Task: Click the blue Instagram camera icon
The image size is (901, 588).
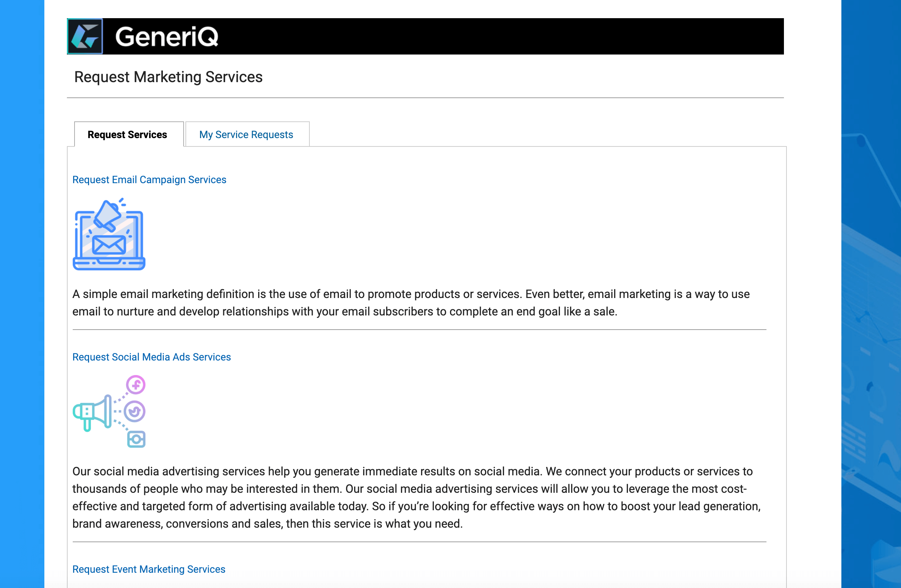Action: tap(136, 439)
